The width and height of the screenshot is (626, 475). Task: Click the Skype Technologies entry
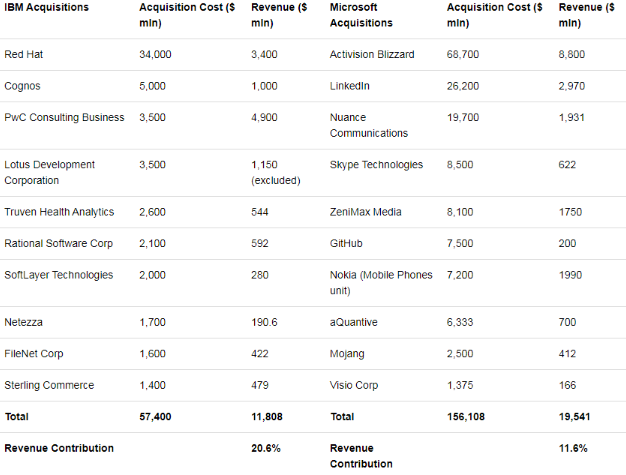(x=377, y=164)
